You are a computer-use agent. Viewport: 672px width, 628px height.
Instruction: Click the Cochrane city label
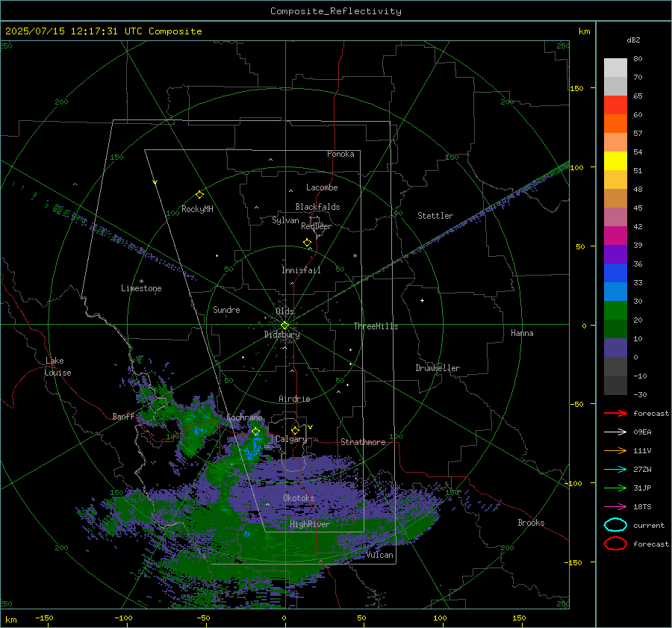(244, 417)
